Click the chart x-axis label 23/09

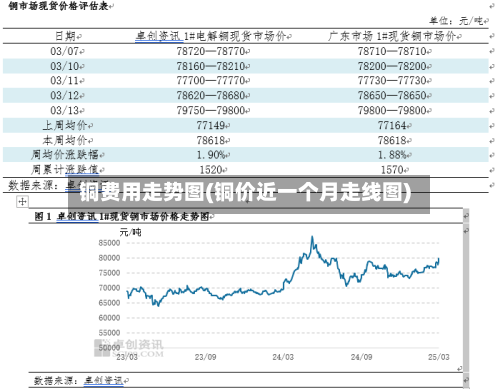coord(205,357)
